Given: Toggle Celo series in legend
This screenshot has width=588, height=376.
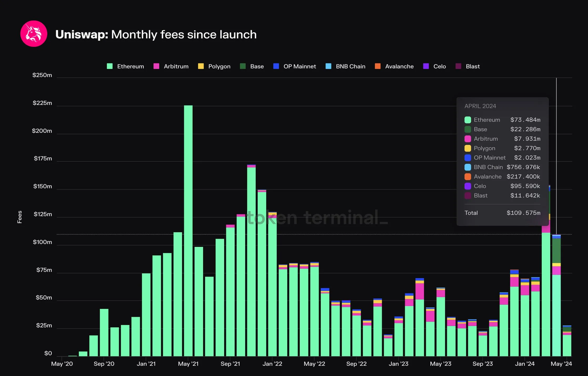Looking at the screenshot, I should tap(435, 66).
